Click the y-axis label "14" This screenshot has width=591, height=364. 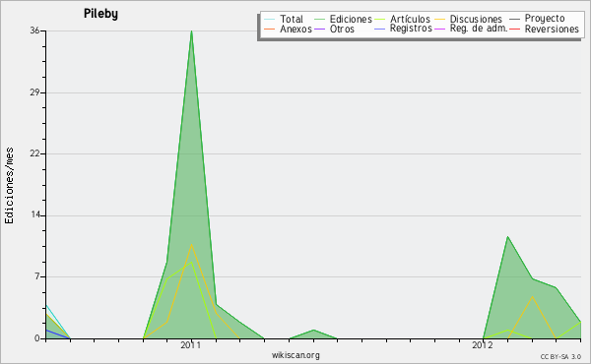(35, 214)
